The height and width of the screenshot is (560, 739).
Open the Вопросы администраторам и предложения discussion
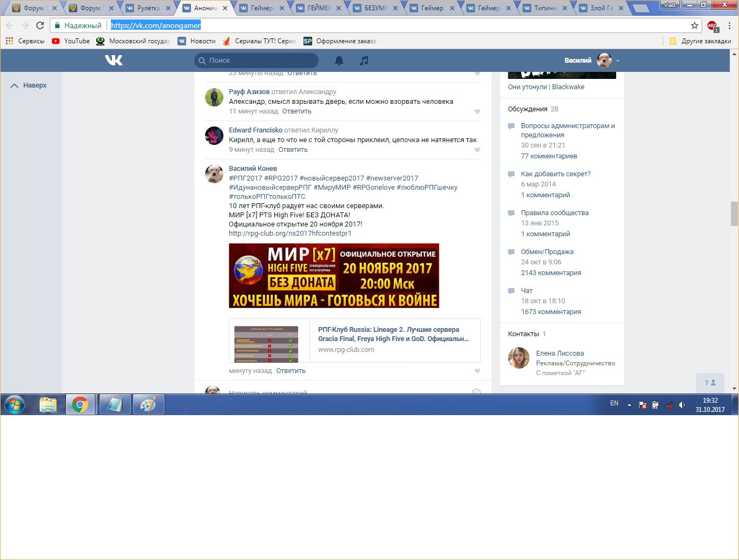click(568, 130)
